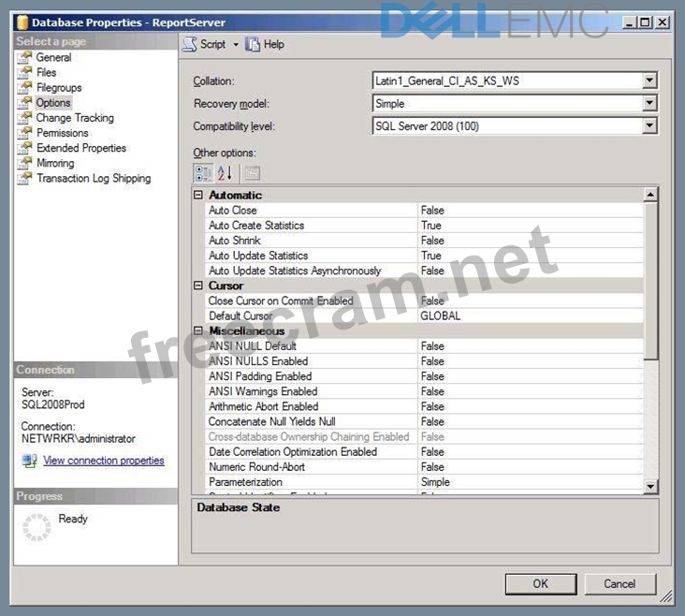This screenshot has width=685, height=616.
Task: Close the Database Properties window
Action: (663, 22)
